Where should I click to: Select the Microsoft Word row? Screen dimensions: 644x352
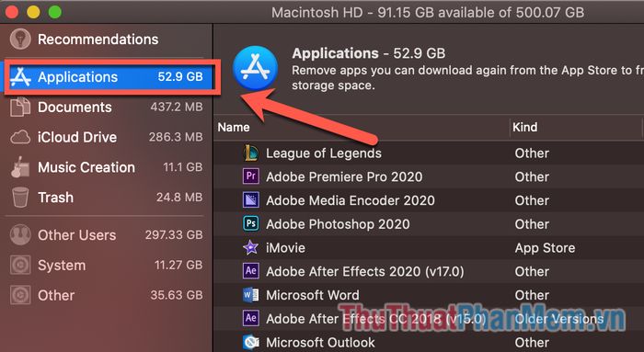[x=429, y=295]
